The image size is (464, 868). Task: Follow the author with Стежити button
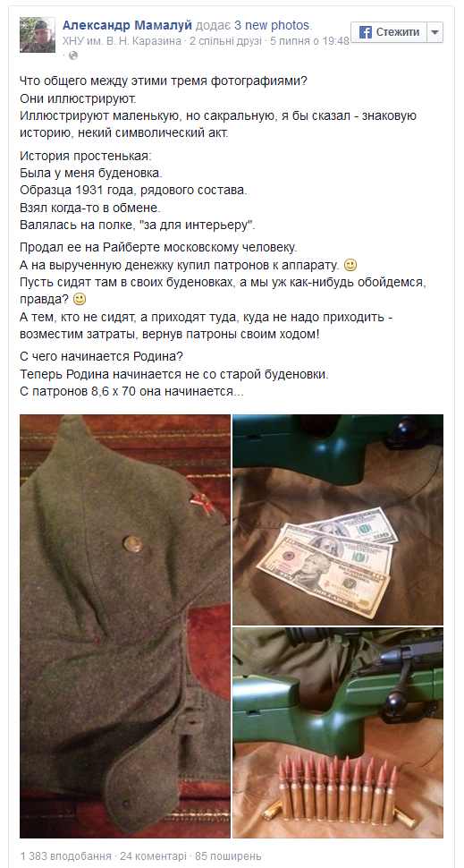(x=389, y=32)
